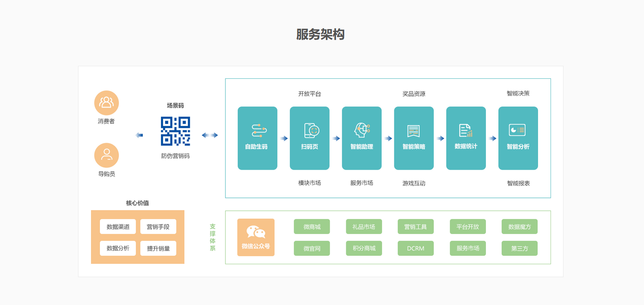This screenshot has height=305, width=644.
Task: Click the 智能决策 label
Action: click(x=518, y=93)
